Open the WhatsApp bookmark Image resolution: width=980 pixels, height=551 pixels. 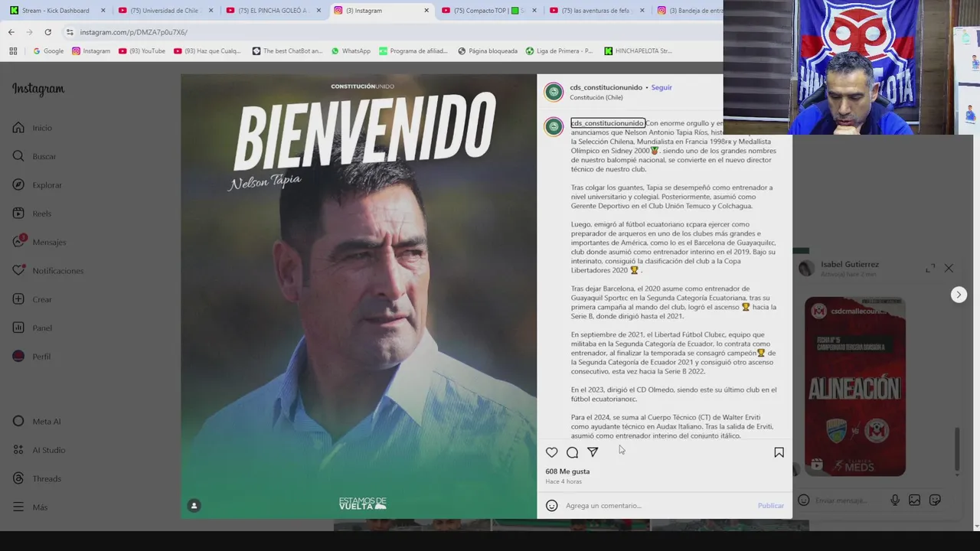coord(351,51)
